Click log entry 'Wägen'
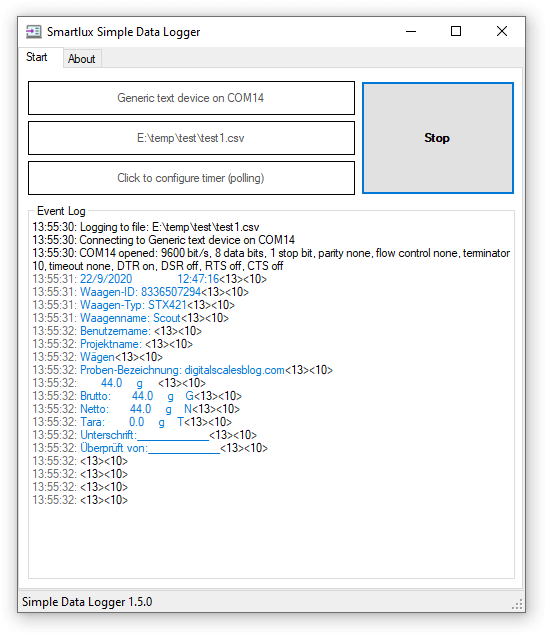Screen dimensions: 547x635 [x=98, y=357]
